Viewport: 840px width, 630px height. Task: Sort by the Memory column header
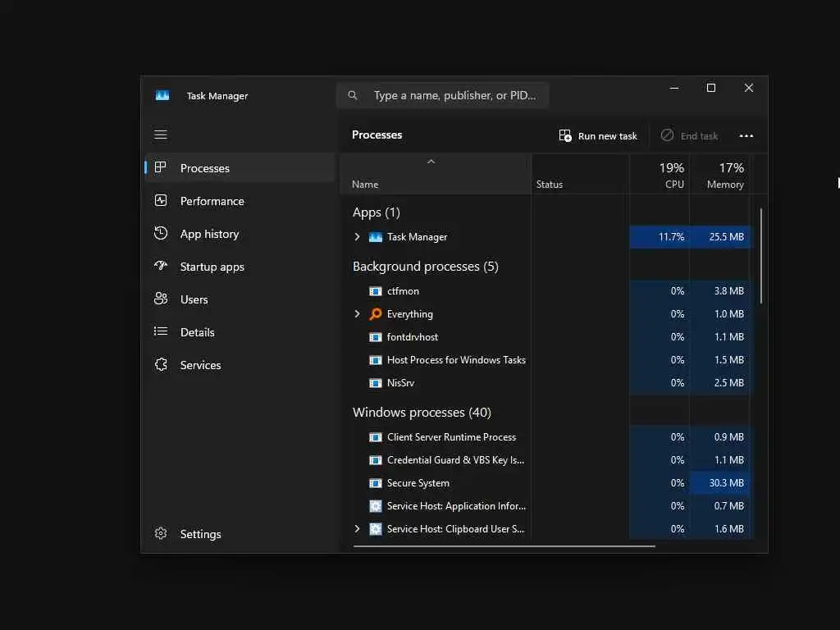point(719,175)
